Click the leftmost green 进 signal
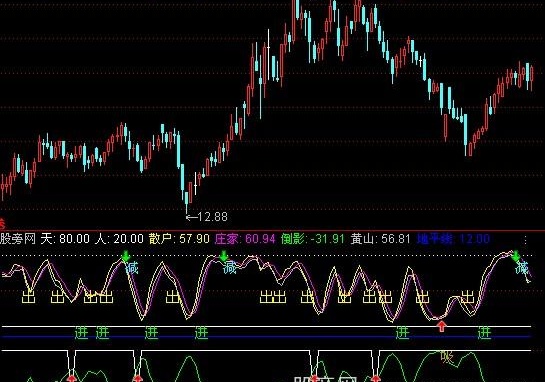 (x=82, y=333)
